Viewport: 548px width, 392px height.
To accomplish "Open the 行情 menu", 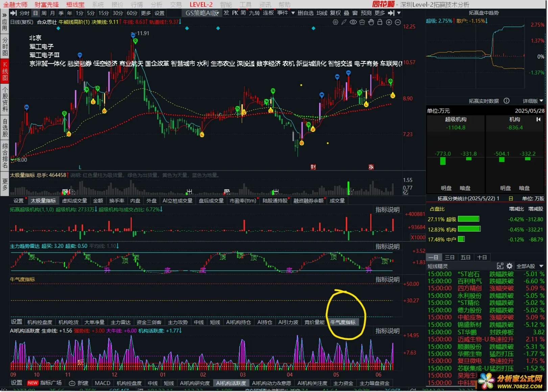I will (x=137, y=4).
